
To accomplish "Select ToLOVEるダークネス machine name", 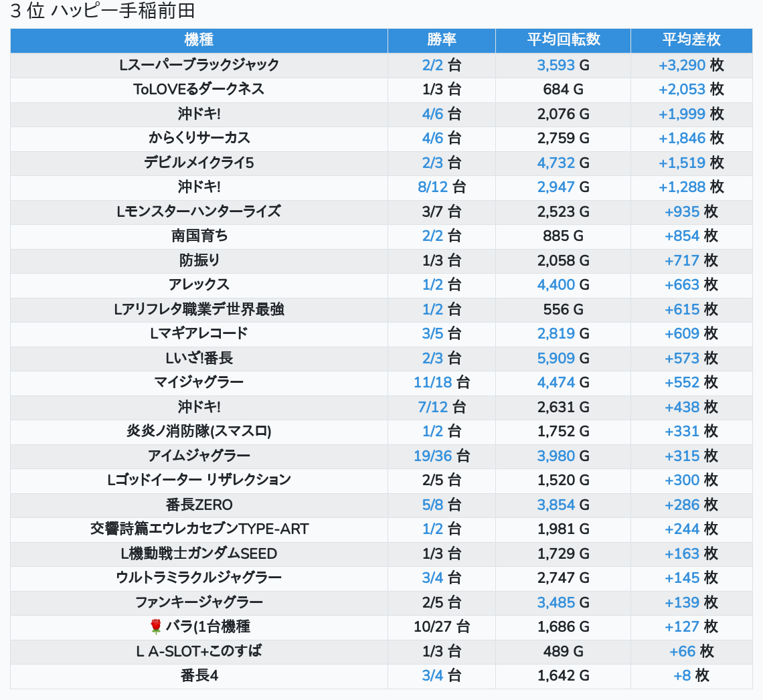I will (199, 89).
